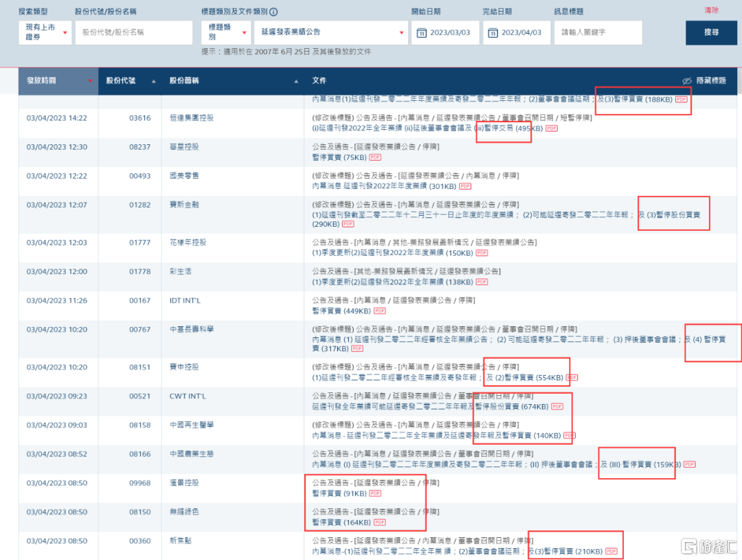Screen dimensions: 742x560
Task: Click the 文件 column header
Action: (x=319, y=80)
